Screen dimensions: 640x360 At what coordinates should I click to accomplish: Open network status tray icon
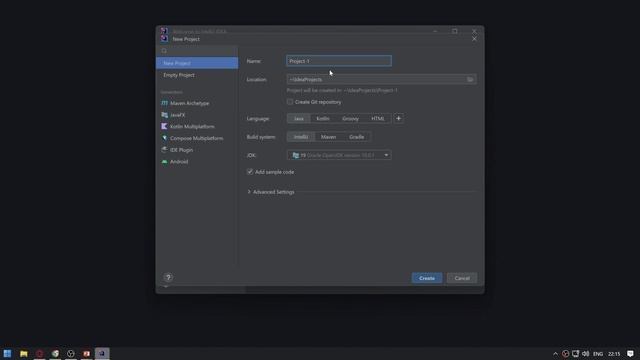point(576,354)
